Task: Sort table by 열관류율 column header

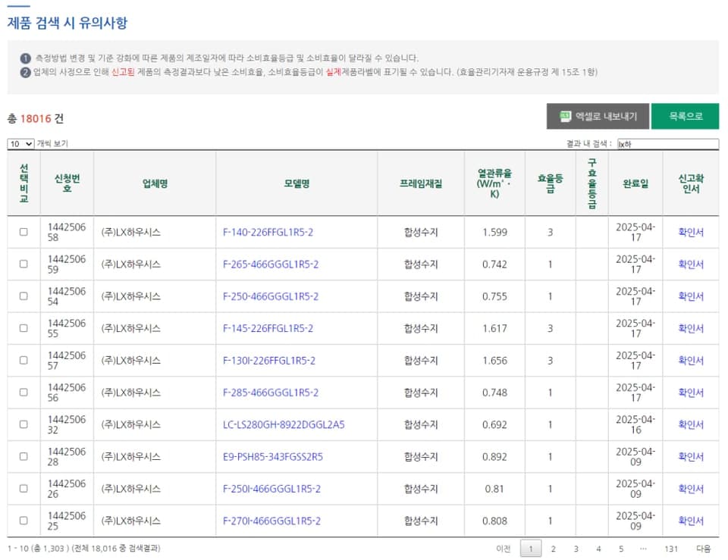Action: pos(494,183)
